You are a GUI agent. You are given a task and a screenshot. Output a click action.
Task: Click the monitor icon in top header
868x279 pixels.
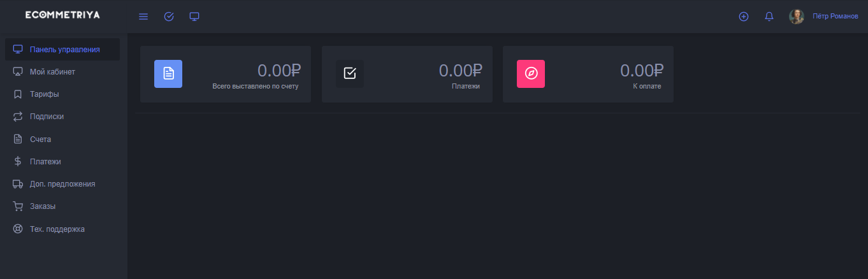coord(194,17)
